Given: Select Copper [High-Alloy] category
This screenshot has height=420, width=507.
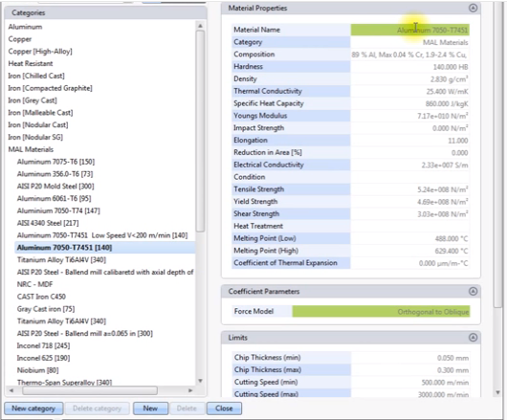Looking at the screenshot, I should (x=40, y=52).
